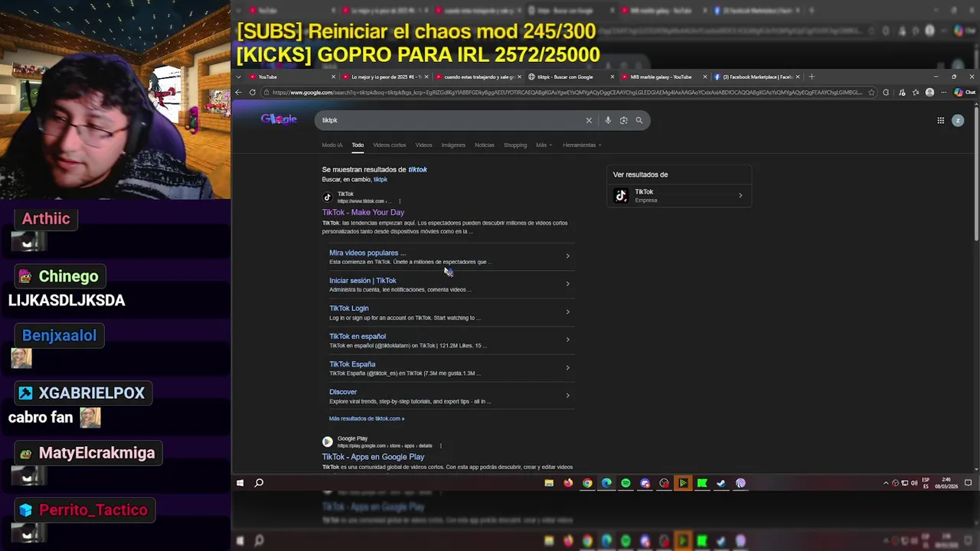The width and height of the screenshot is (980, 551).
Task: Click into the Google search field
Action: click(452, 120)
